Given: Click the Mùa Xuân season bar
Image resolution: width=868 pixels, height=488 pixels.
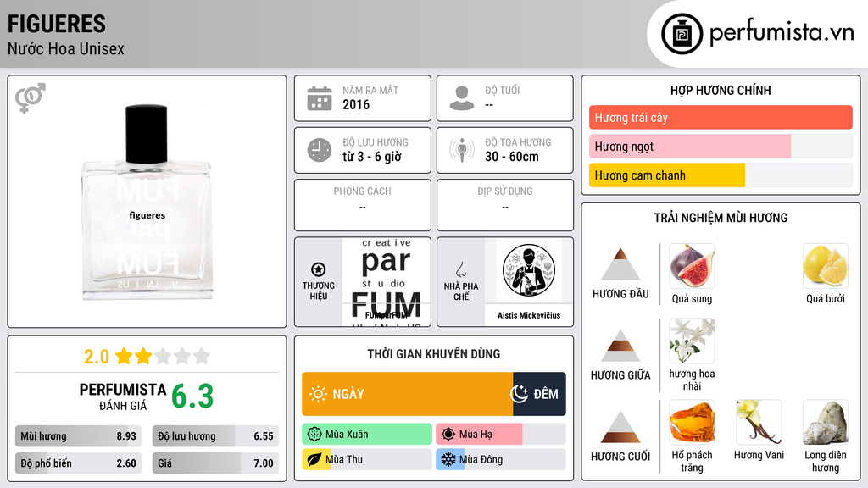Looking at the screenshot, I should (367, 435).
